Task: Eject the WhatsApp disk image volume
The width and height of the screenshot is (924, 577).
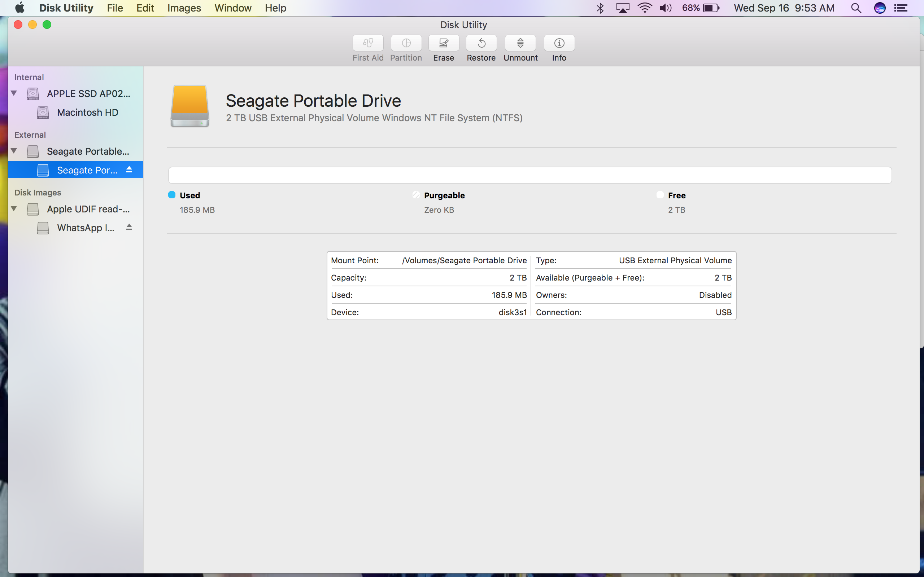Action: 129,228
